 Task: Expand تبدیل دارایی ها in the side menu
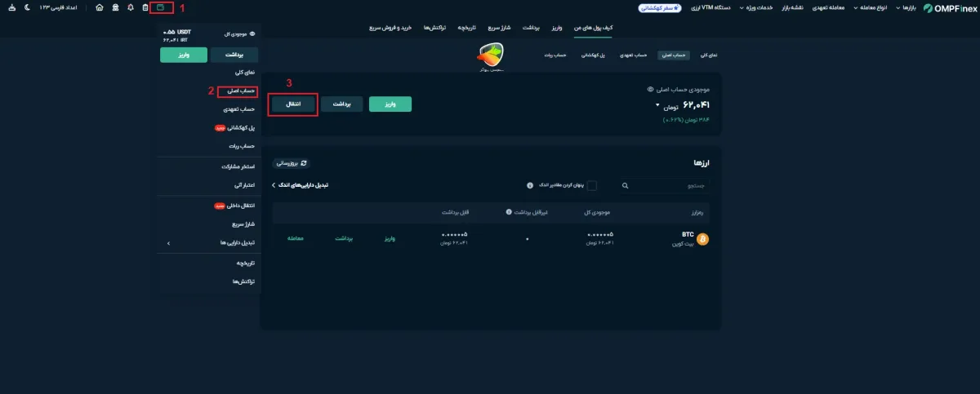pyautogui.click(x=212, y=243)
